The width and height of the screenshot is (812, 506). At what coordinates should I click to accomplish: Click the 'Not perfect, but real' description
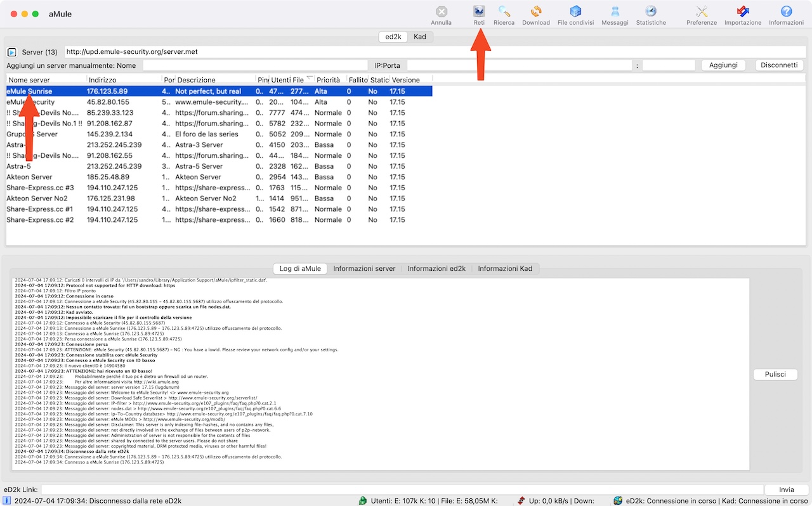tap(208, 91)
